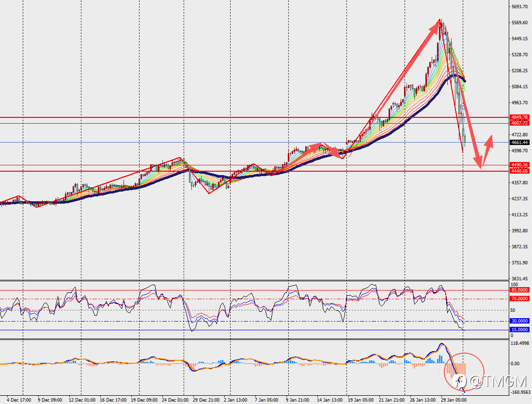Click the 0.00 MACD zero level label

[515, 364]
